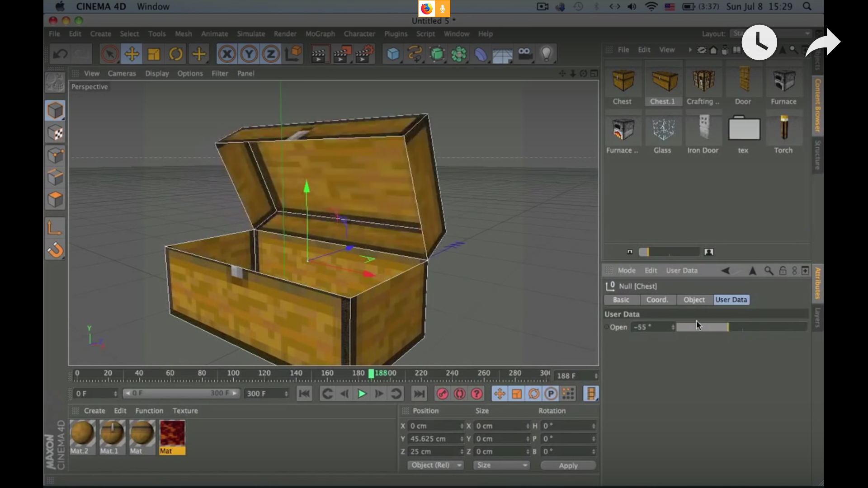Select the red Mat material swatch

(172, 437)
